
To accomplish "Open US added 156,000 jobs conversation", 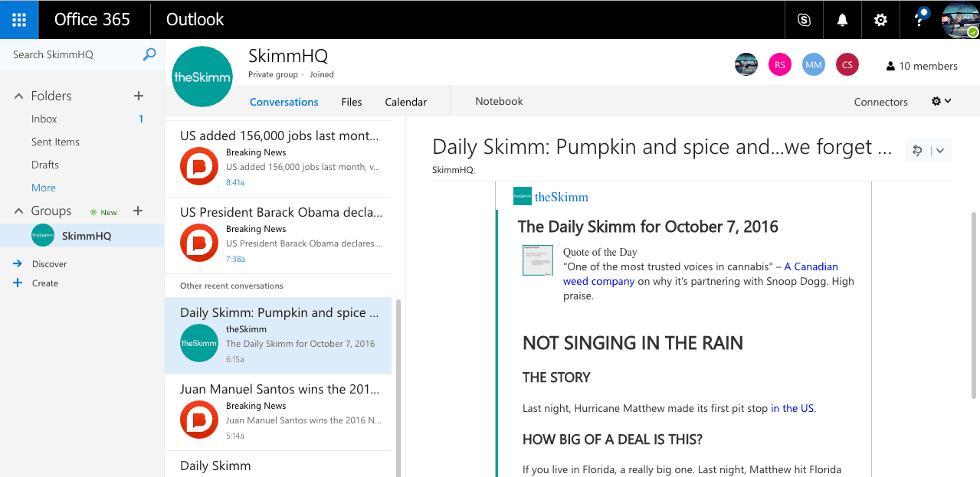I will 278,158.
